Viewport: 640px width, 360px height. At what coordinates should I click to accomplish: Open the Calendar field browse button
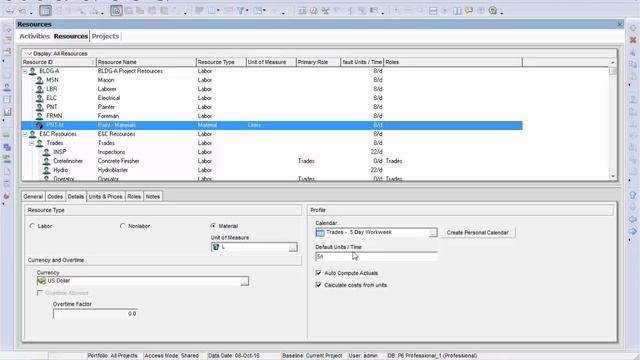[433, 233]
